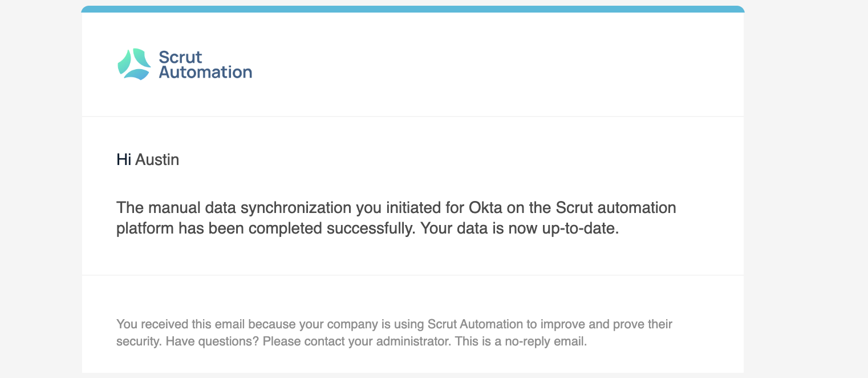This screenshot has height=378, width=868.
Task: Select the "Hi Austin" greeting text
Action: click(x=148, y=159)
